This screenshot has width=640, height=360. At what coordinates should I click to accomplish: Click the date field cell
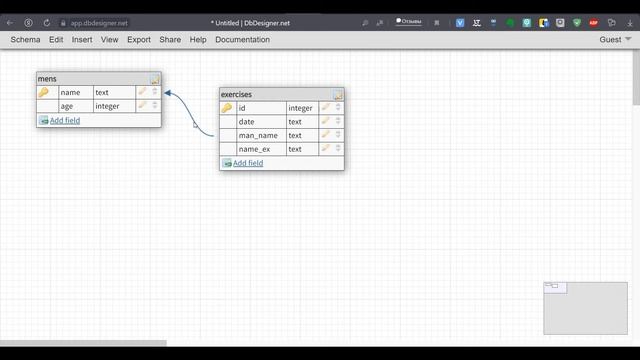coord(261,122)
